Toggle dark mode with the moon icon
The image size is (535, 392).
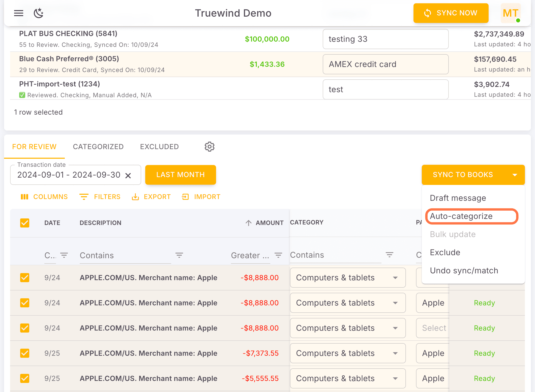(x=38, y=13)
